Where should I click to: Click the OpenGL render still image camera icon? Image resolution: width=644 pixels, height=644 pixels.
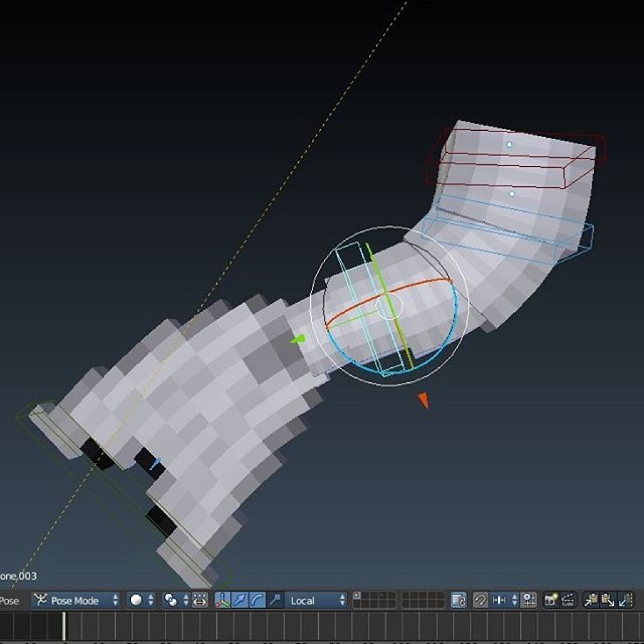tap(552, 599)
